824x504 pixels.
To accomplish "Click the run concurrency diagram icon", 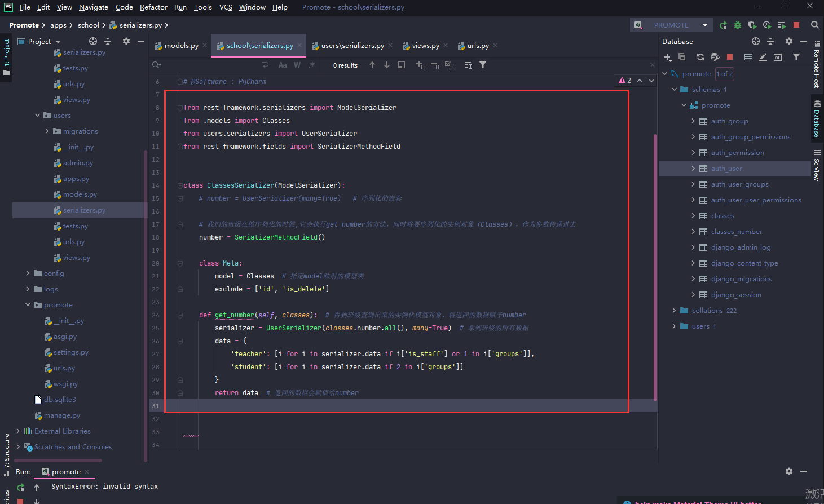I will tap(782, 25).
